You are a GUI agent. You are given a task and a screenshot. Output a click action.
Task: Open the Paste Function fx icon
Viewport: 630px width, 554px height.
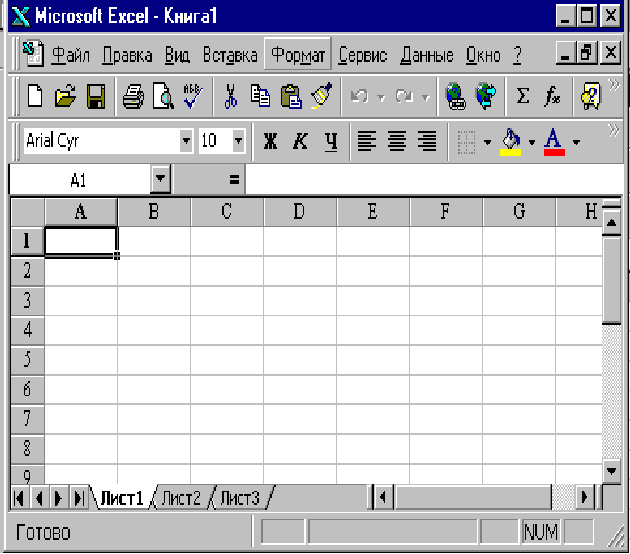click(552, 96)
